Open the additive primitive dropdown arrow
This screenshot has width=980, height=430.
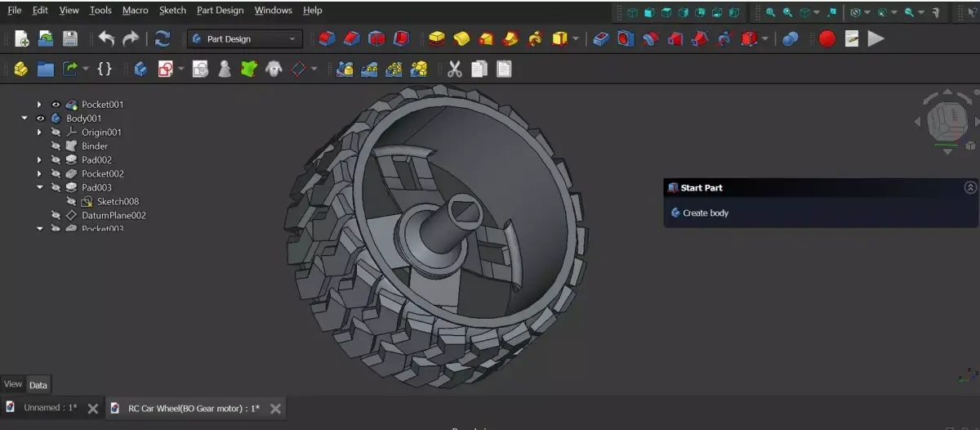click(576, 38)
